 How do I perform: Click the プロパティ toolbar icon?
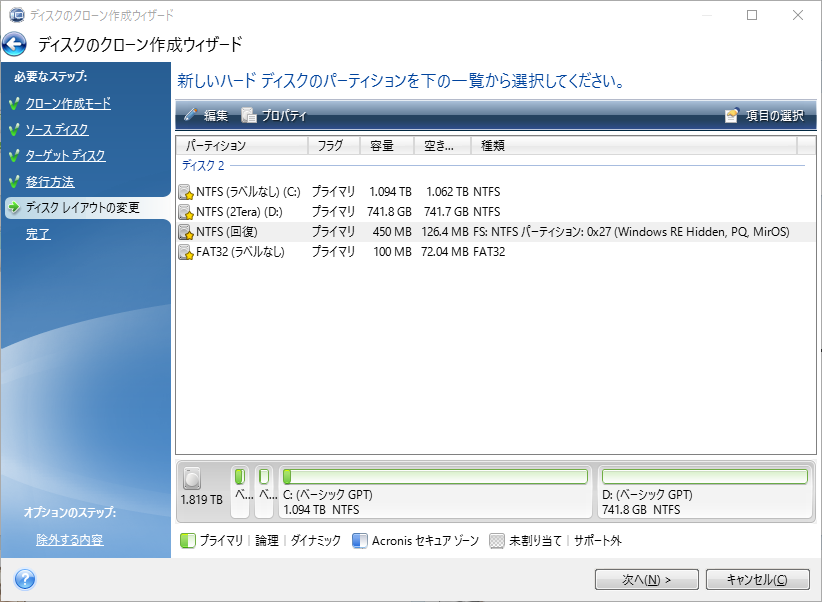click(x=249, y=115)
